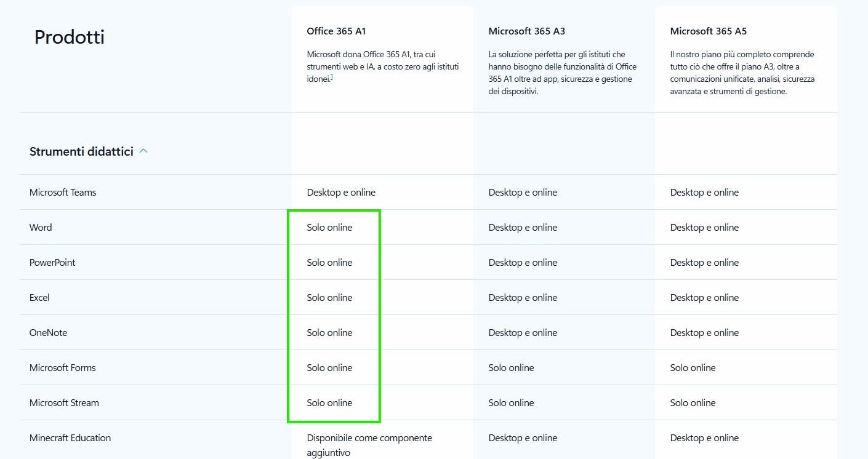Screen dimensions: 868x459
Task: Click PowerPoint 'Solo online' cell under A1
Action: tap(330, 263)
